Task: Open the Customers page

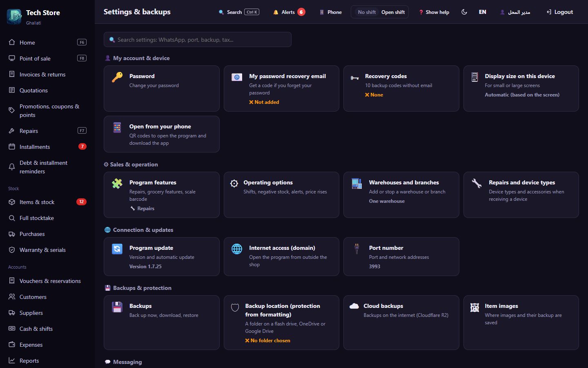Action: 47,297
